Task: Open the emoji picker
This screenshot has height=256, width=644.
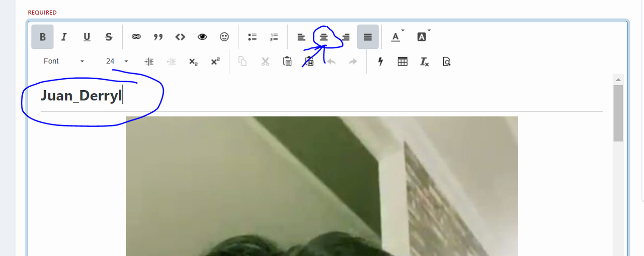Action: tap(224, 37)
